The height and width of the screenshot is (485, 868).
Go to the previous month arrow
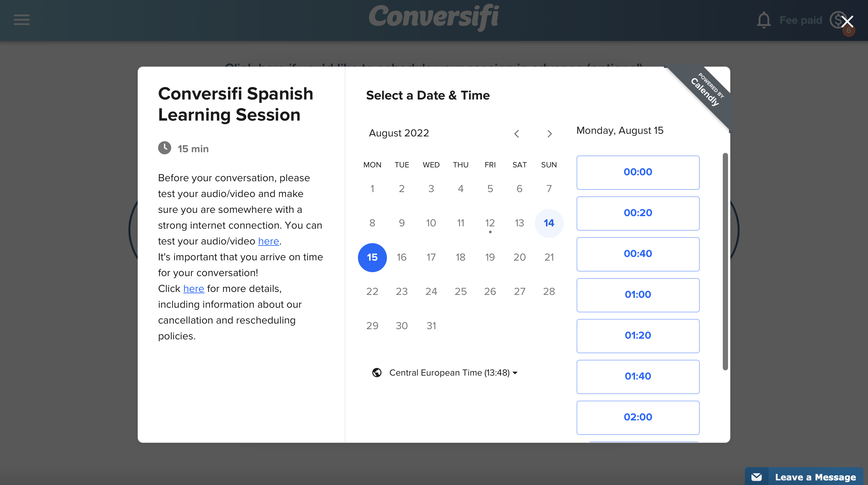(x=517, y=134)
